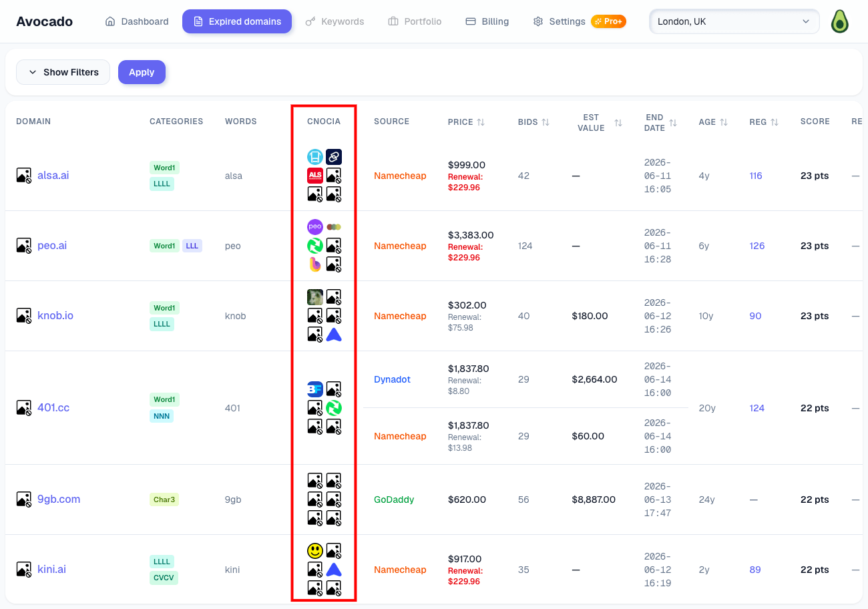Open the alsa.ai domain link
Screen dimensions: 868x609
tap(53, 176)
